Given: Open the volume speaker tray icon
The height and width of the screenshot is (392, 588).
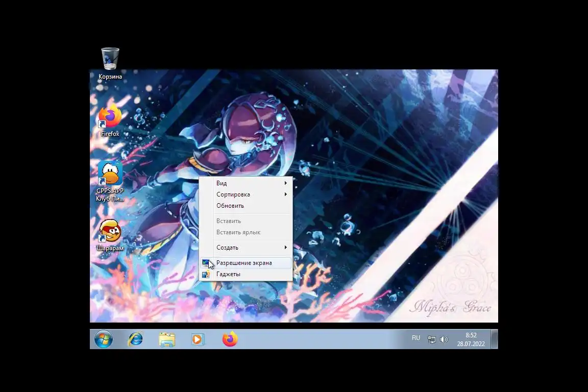Looking at the screenshot, I should click(x=444, y=339).
